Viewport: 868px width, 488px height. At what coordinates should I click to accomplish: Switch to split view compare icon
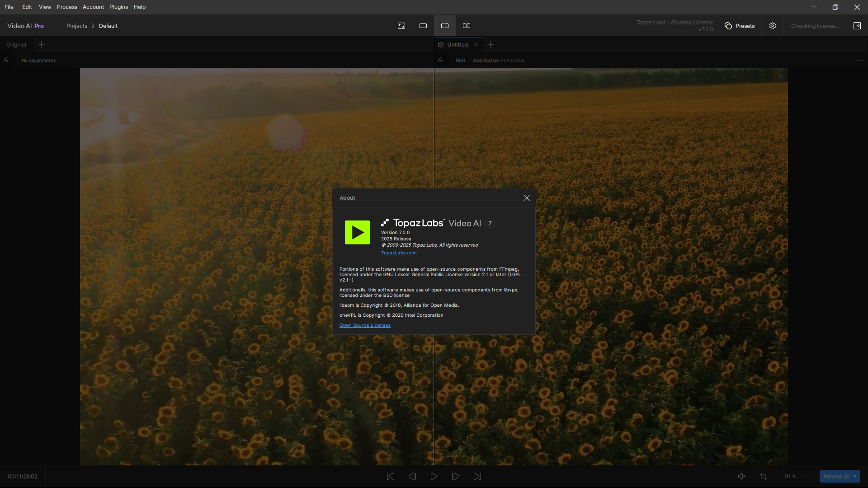coord(445,26)
